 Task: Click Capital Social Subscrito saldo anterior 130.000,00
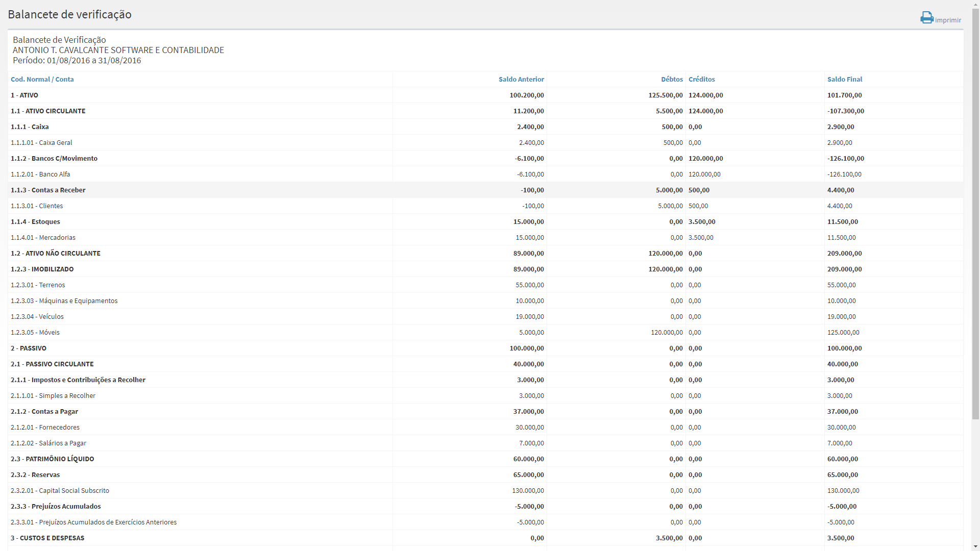click(x=528, y=490)
